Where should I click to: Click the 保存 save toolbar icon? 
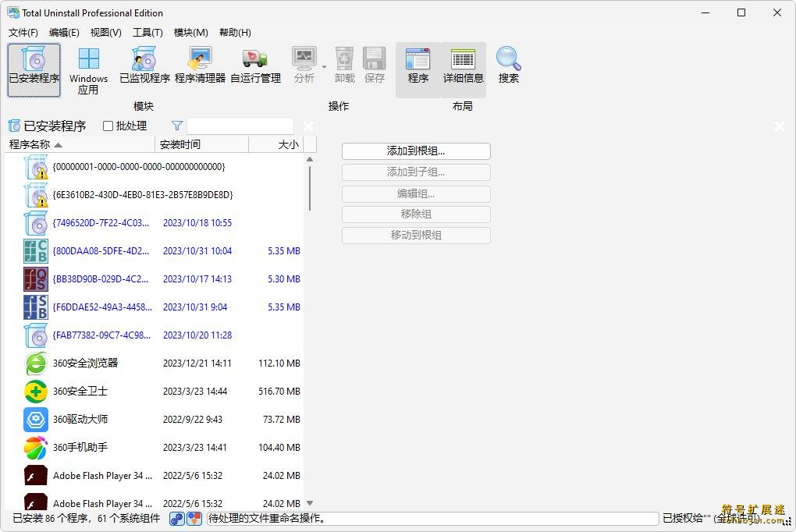click(x=374, y=66)
